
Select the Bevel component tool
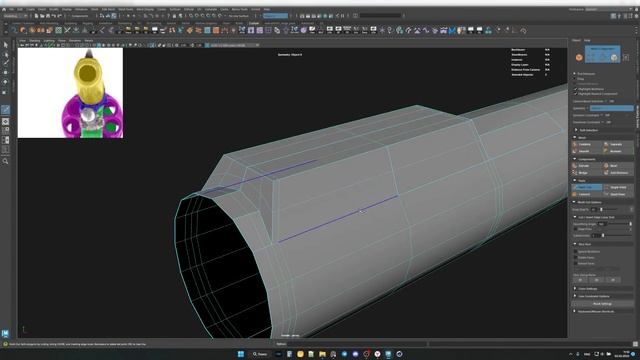pos(618,166)
